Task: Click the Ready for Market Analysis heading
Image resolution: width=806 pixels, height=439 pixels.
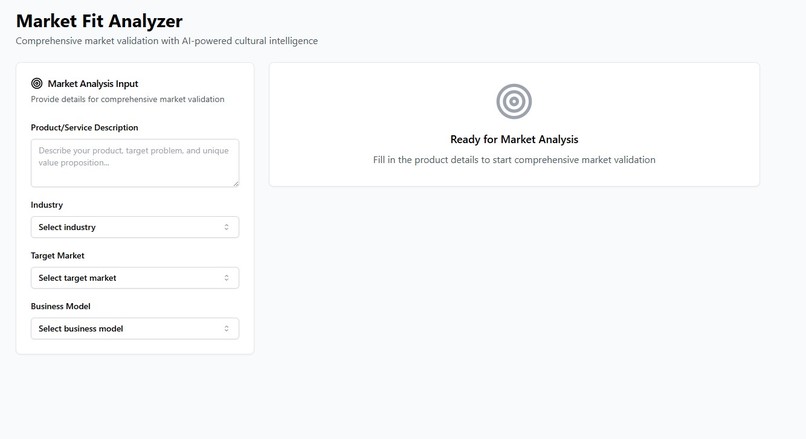Action: 514,139
